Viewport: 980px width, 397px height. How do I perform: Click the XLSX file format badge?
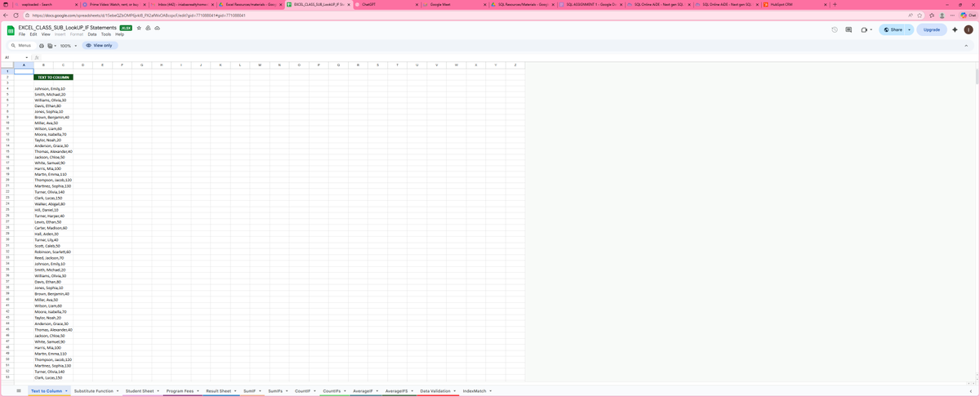coord(126,28)
